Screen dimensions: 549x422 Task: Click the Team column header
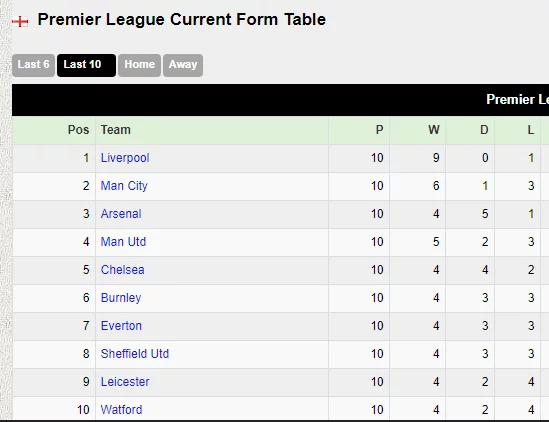click(116, 130)
